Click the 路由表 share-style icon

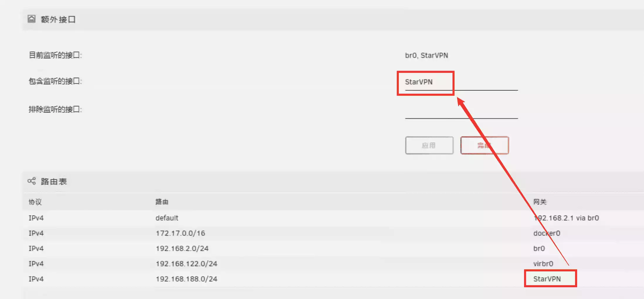pos(31,181)
